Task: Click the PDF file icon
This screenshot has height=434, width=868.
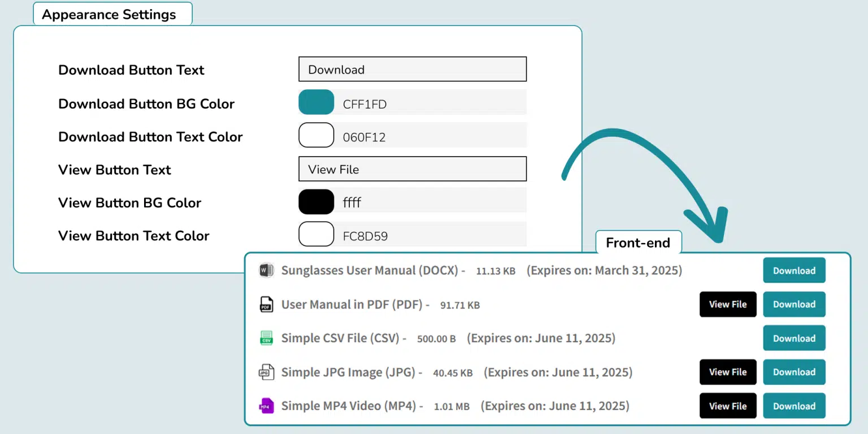Action: (266, 305)
